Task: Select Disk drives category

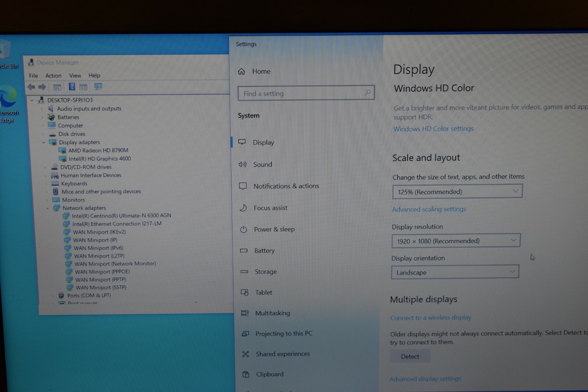Action: [72, 134]
